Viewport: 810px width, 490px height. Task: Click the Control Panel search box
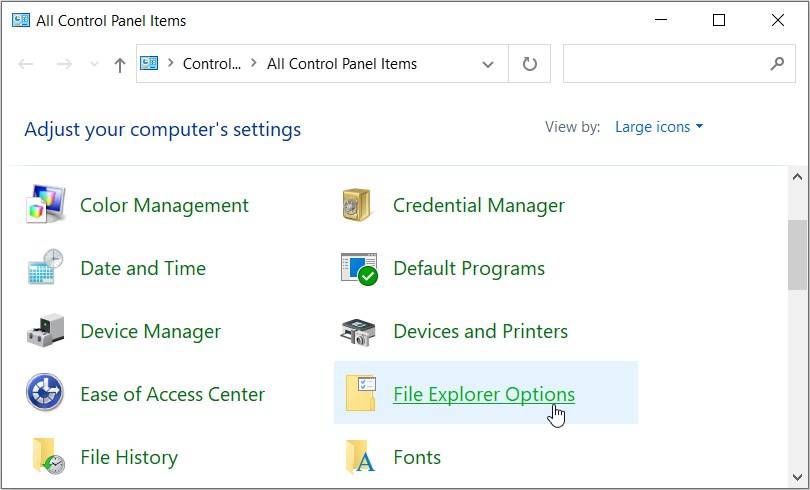point(665,64)
